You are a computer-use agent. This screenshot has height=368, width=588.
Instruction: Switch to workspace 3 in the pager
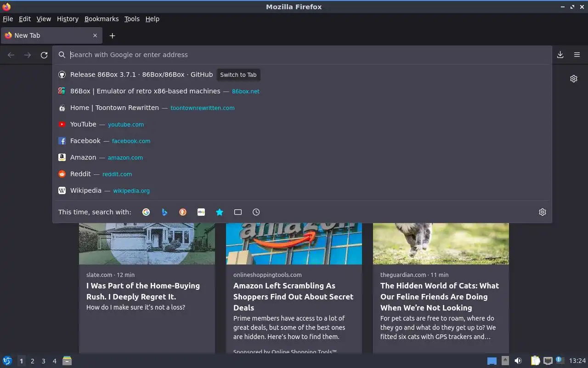click(x=43, y=361)
